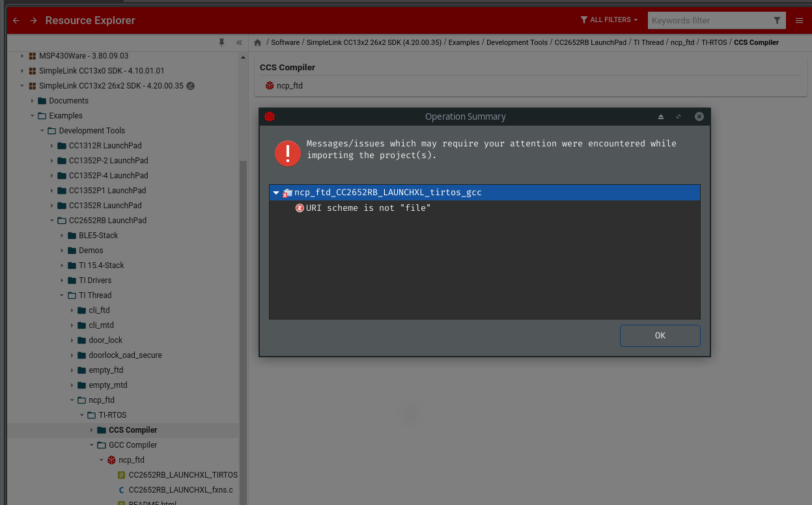Screen dimensions: 812x505
Task: Click the MSP430Ware package icon
Action: coord(33,56)
